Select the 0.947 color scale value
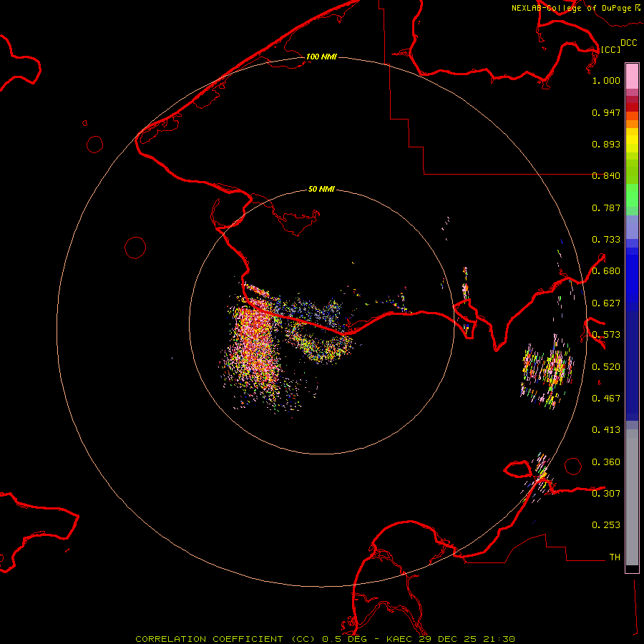 [606, 112]
